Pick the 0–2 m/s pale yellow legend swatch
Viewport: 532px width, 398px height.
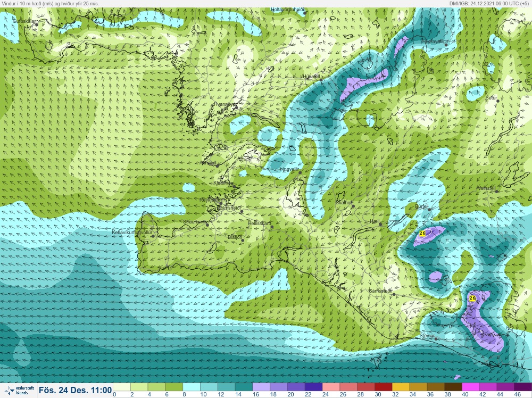pos(122,387)
